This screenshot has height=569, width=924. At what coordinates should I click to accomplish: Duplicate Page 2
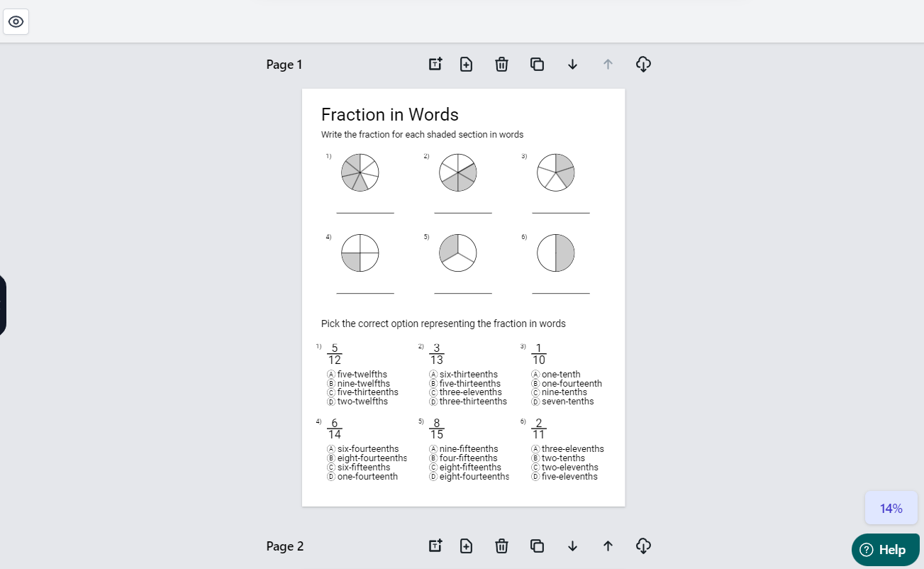[537, 546]
